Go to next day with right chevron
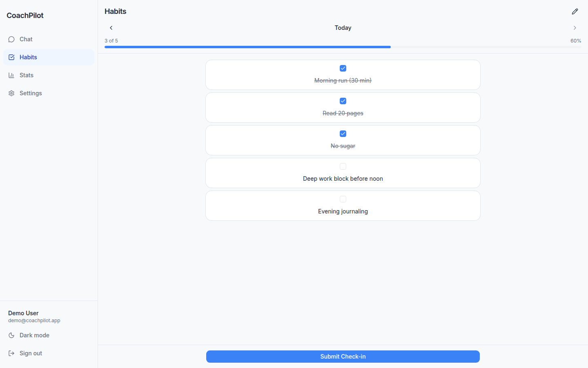This screenshot has width=588, height=368. click(x=575, y=28)
